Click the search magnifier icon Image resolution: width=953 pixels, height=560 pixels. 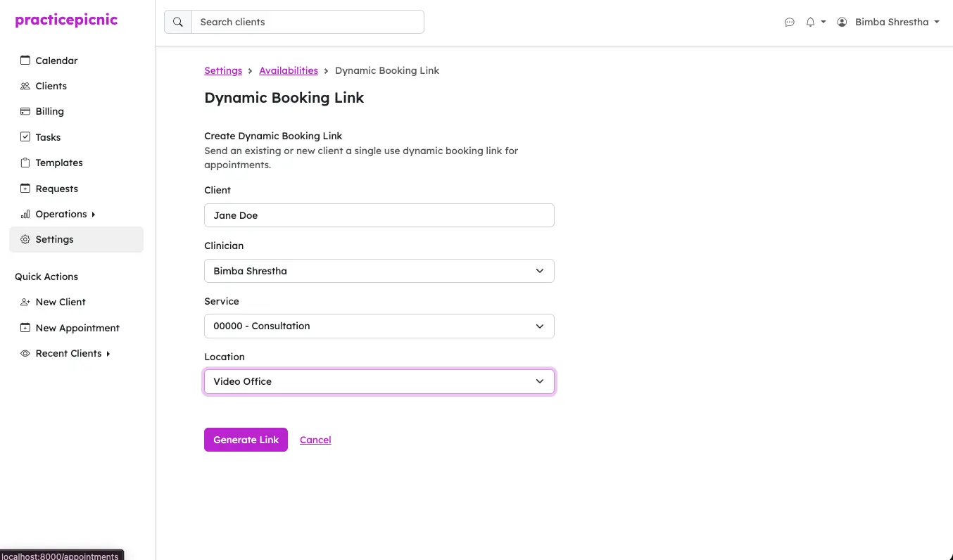point(178,22)
